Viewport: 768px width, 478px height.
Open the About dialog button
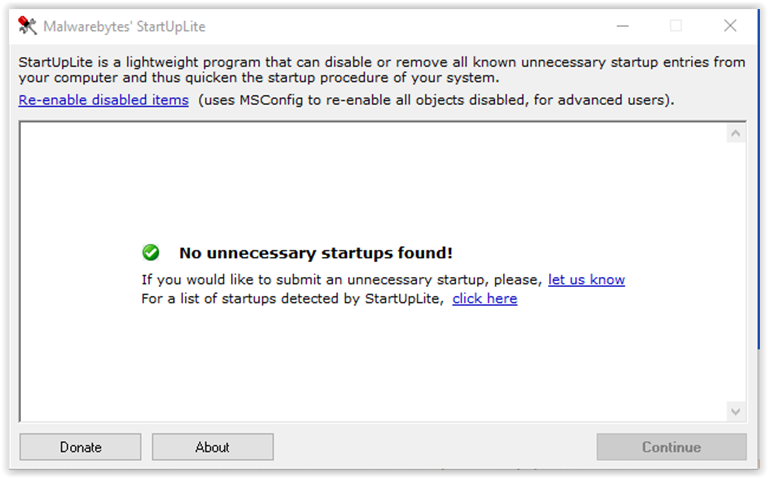(212, 447)
